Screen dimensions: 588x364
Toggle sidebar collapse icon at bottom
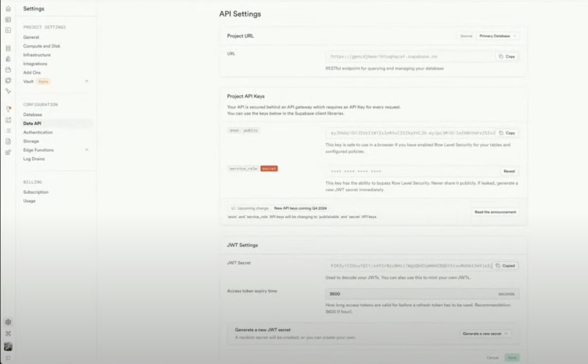point(8,358)
